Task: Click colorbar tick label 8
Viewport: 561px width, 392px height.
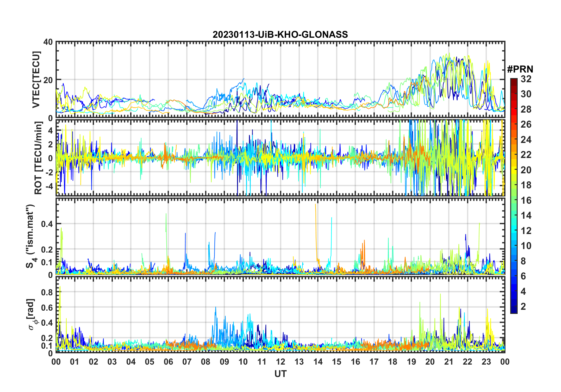Action: point(523,261)
